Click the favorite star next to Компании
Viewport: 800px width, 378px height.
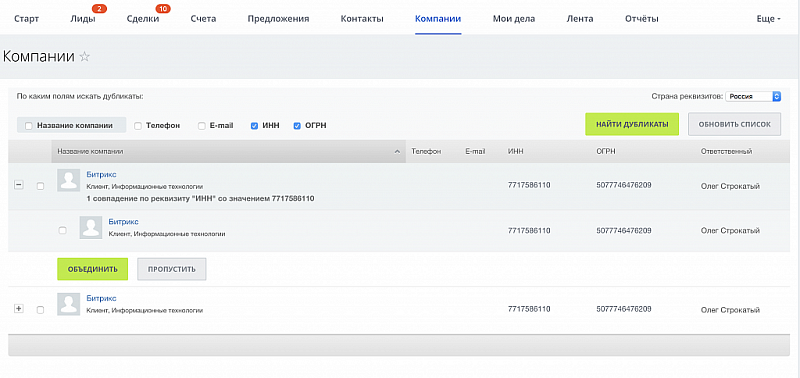pos(85,57)
